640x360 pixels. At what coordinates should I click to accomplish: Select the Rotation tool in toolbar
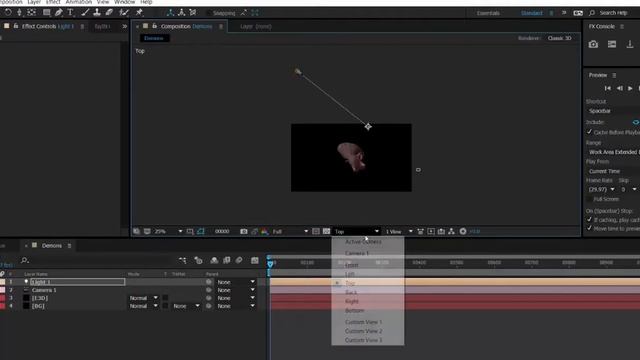[8, 12]
